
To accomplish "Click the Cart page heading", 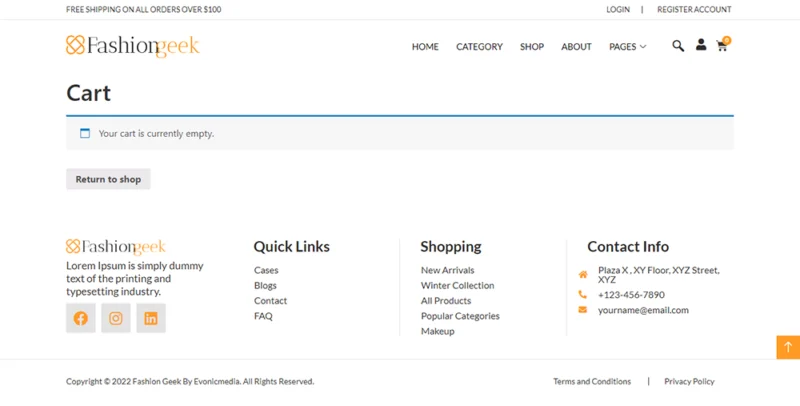I will click(x=88, y=93).
